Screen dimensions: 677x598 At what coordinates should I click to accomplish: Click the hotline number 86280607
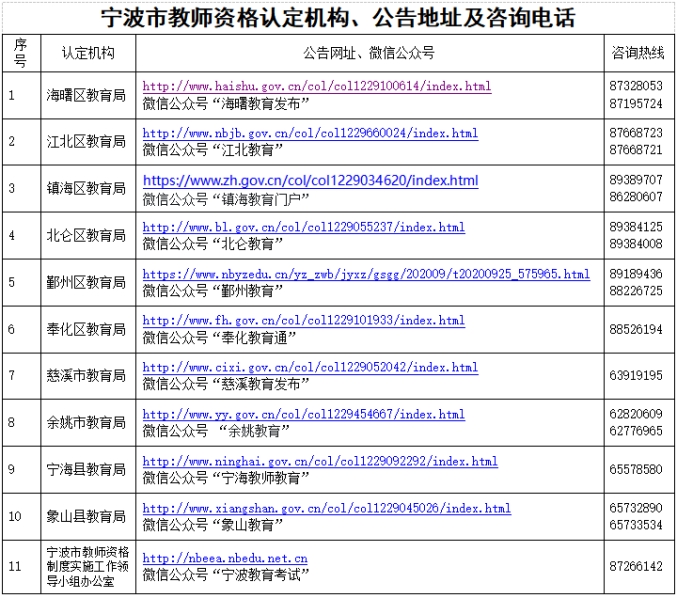click(x=636, y=197)
